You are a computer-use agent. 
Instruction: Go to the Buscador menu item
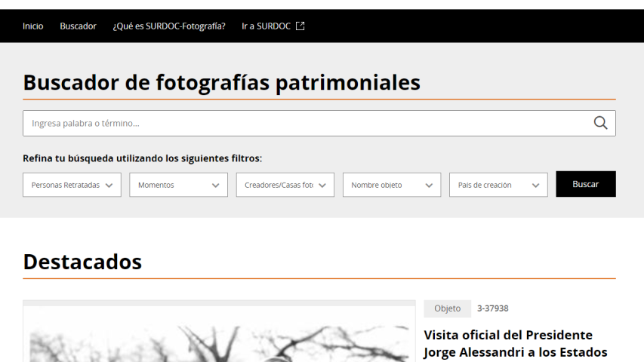point(78,26)
